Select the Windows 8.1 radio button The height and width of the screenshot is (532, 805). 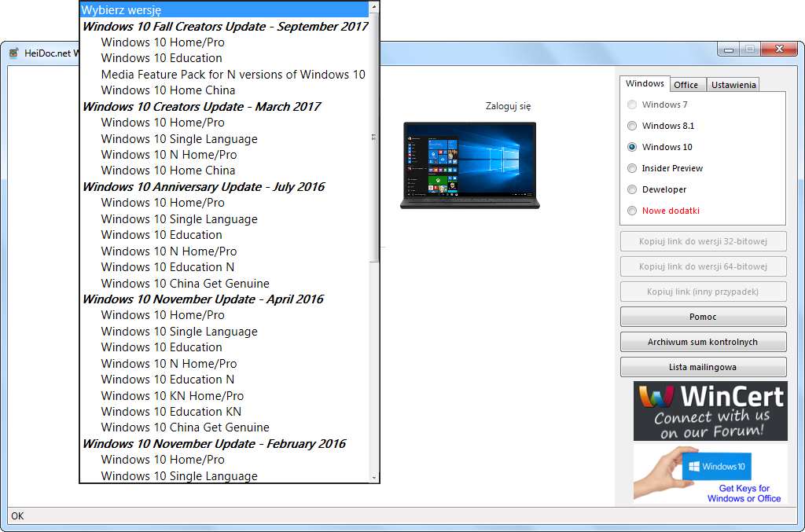pyautogui.click(x=632, y=126)
